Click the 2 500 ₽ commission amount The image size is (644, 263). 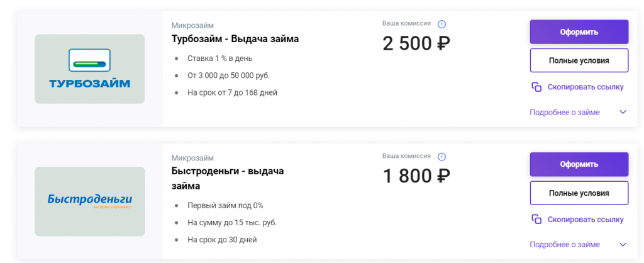(x=416, y=43)
